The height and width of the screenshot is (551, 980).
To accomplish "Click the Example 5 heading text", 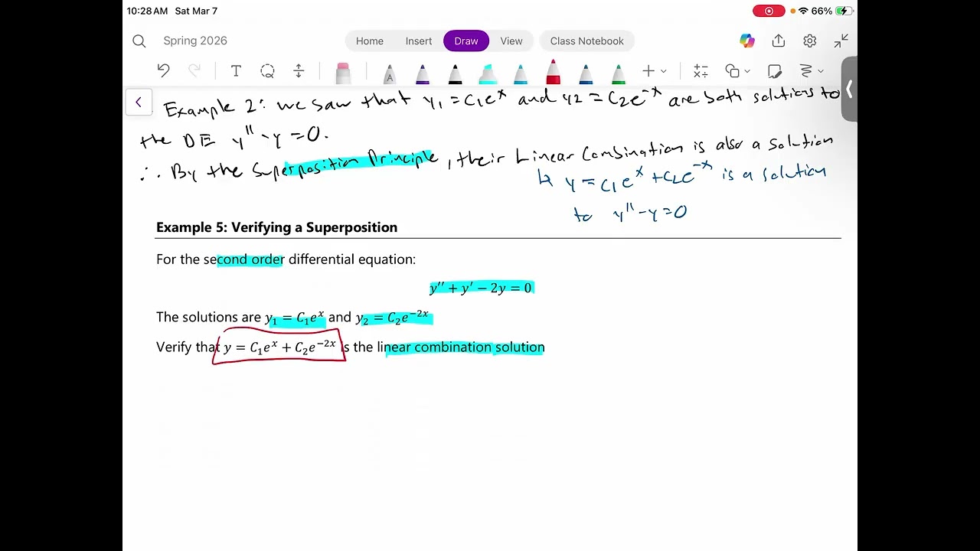I will pyautogui.click(x=276, y=227).
